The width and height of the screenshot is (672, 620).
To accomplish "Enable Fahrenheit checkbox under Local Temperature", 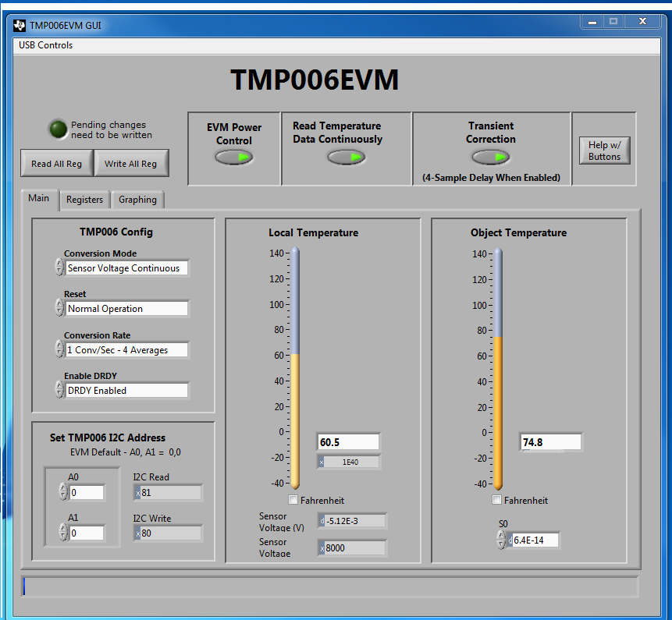I will (x=293, y=500).
